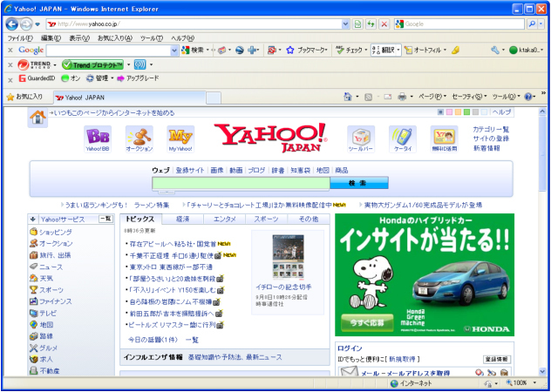This screenshot has width=551, height=392.
Task: Click the 新規取得 link in login section
Action: point(402,359)
